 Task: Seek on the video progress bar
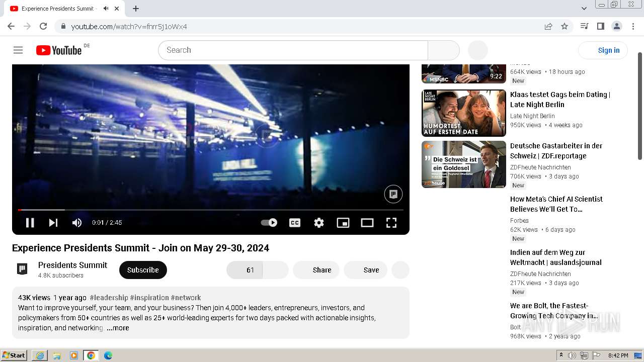[210, 210]
